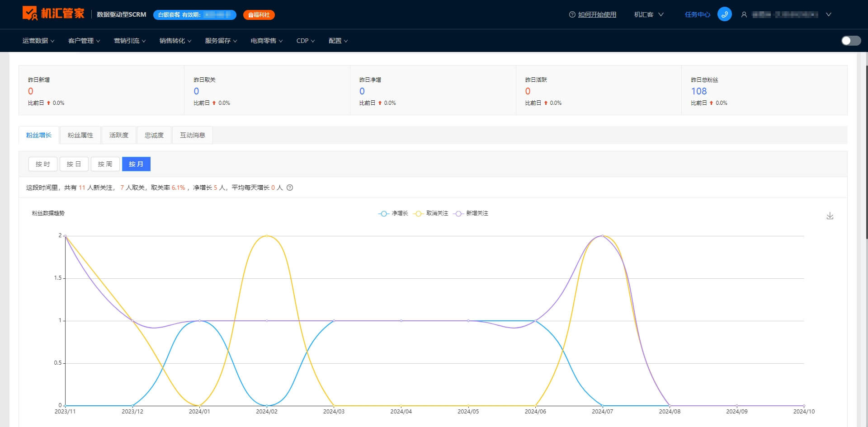The image size is (868, 427).
Task: Flip the switch in the navigation bar
Action: [x=851, y=41]
